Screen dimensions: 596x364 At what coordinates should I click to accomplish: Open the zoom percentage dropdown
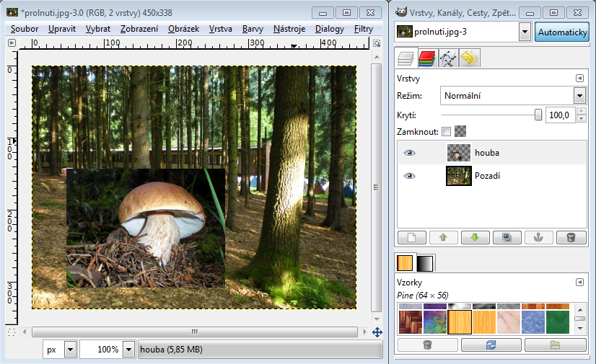128,350
